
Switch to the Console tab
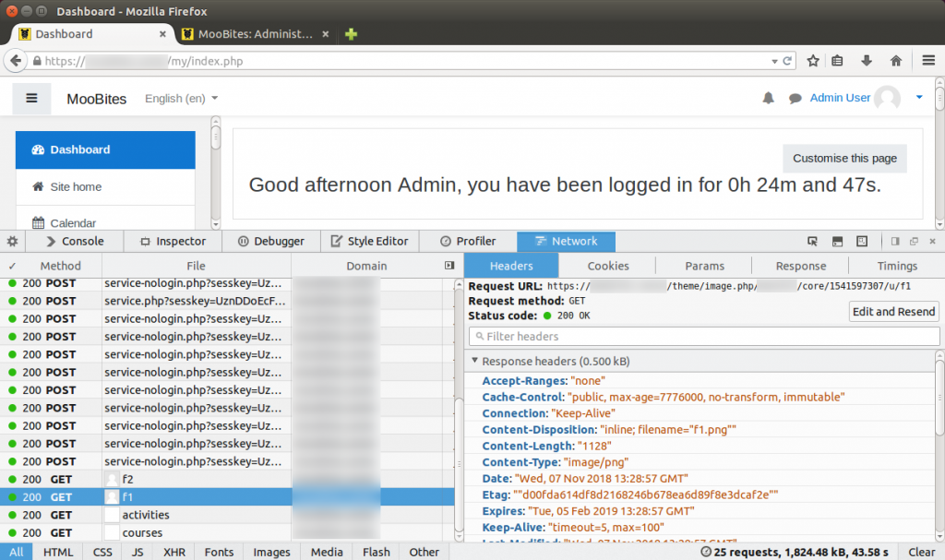point(76,242)
